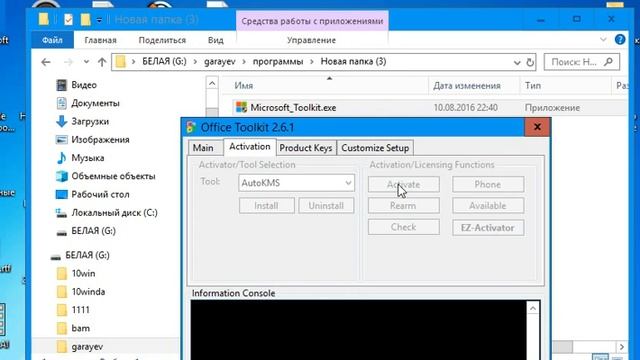The height and width of the screenshot is (360, 640).
Task: Expand the программы breadcrumb arrow
Action: point(312,62)
